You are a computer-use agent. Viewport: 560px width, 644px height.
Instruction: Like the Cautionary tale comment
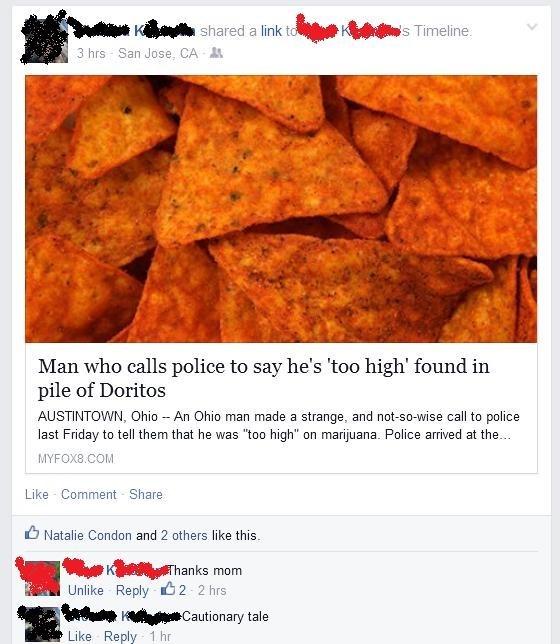coord(80,636)
